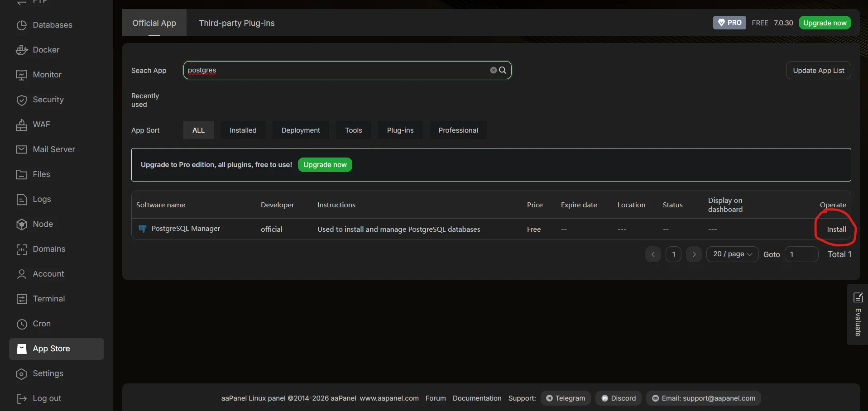Open Docker from the sidebar
Image resolution: width=868 pixels, height=411 pixels.
[x=46, y=50]
